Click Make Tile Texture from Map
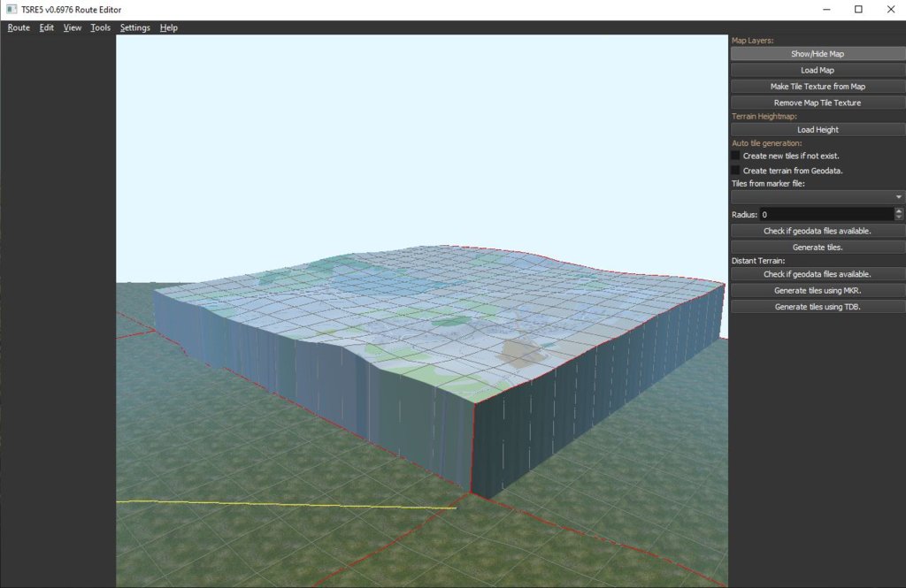This screenshot has height=588, width=906. (818, 87)
